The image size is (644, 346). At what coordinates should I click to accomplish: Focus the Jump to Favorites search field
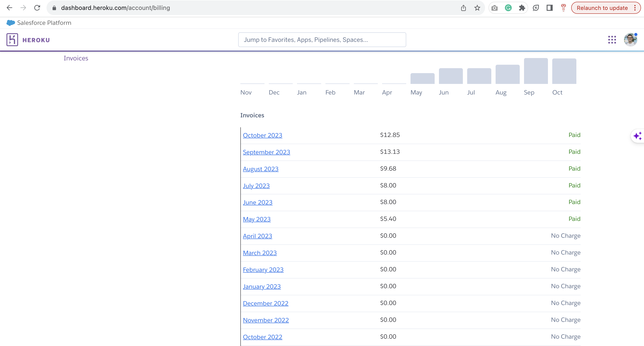point(322,39)
